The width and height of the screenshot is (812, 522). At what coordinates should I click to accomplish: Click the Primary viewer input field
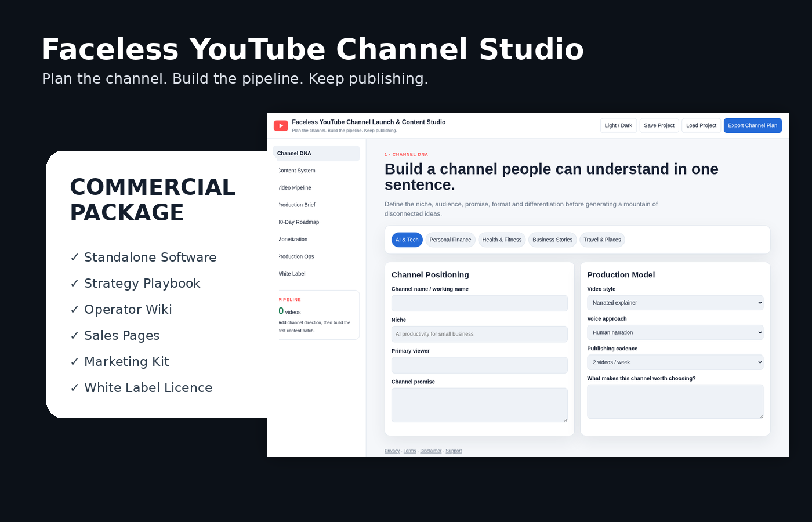click(x=479, y=365)
